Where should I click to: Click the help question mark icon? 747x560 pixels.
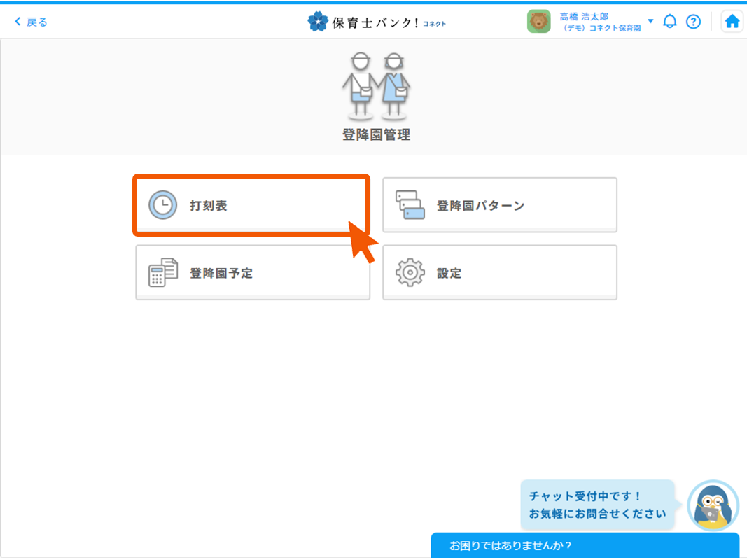point(693,21)
